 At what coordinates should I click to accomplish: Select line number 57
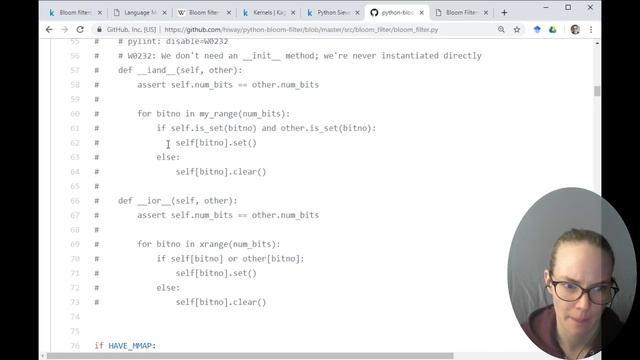tap(75, 70)
